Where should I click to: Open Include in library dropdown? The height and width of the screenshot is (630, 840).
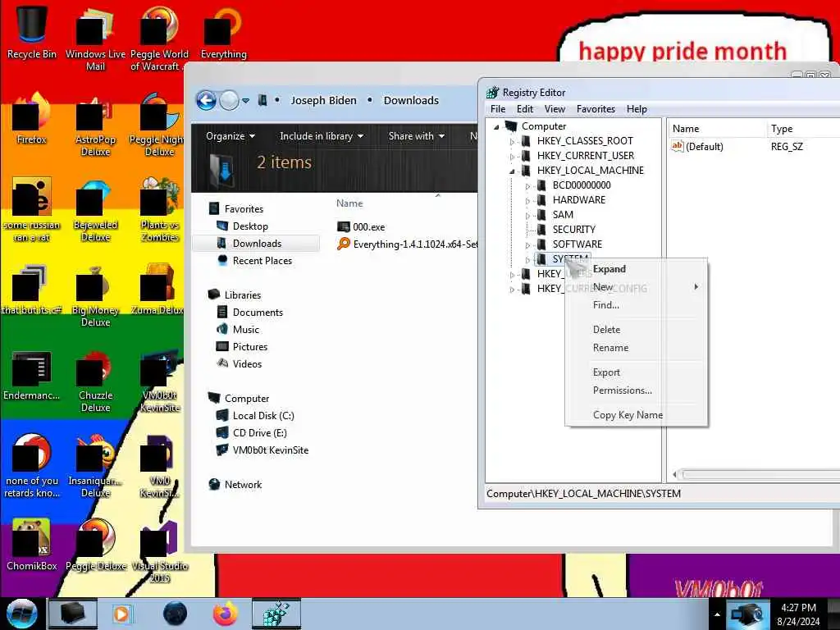pos(322,136)
